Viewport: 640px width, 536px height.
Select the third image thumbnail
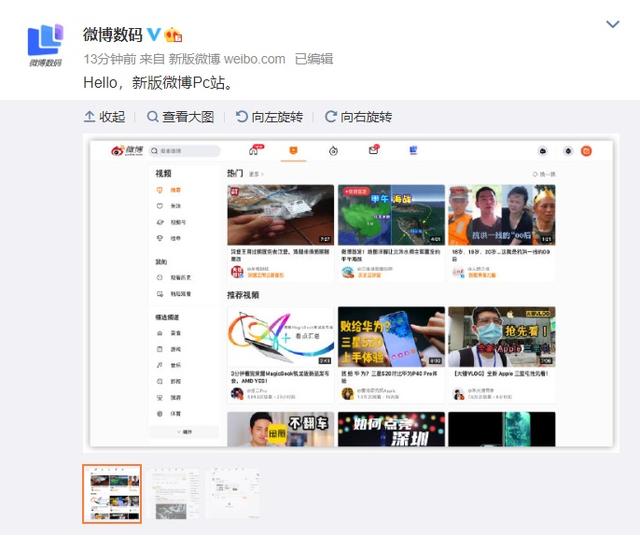(234, 494)
